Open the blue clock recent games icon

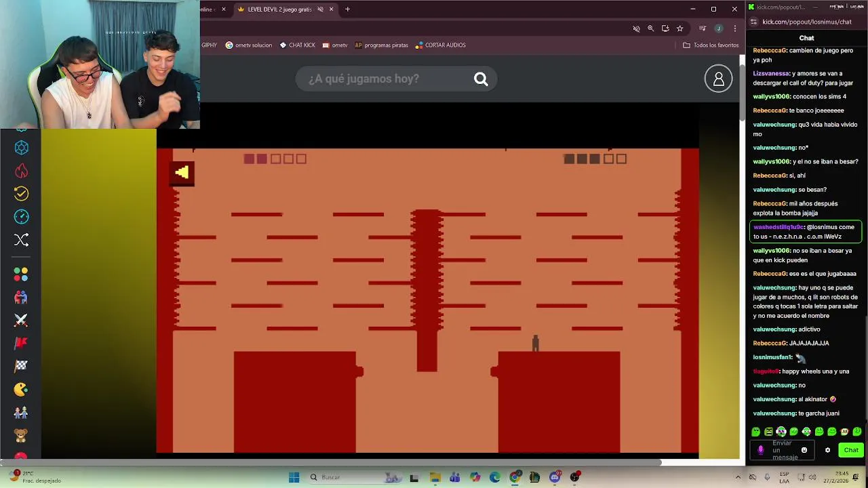click(x=21, y=217)
